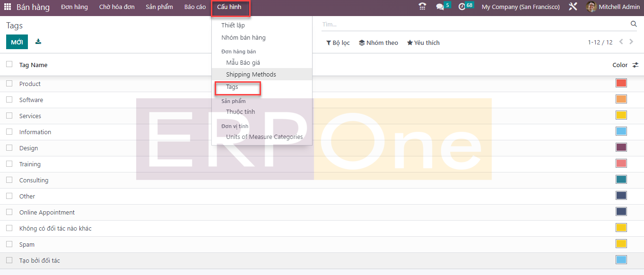This screenshot has width=644, height=275.
Task: Tick the checkbox for Product tag
Action: tap(9, 84)
